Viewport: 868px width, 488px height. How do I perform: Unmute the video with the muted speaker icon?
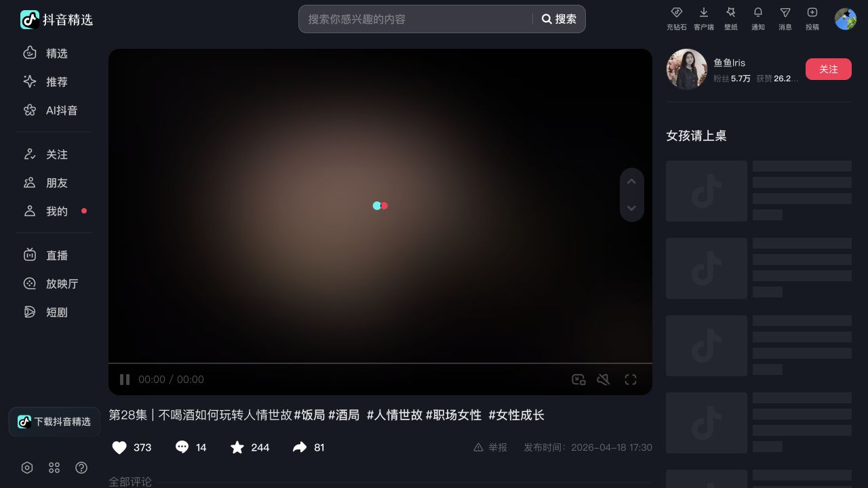coord(604,380)
